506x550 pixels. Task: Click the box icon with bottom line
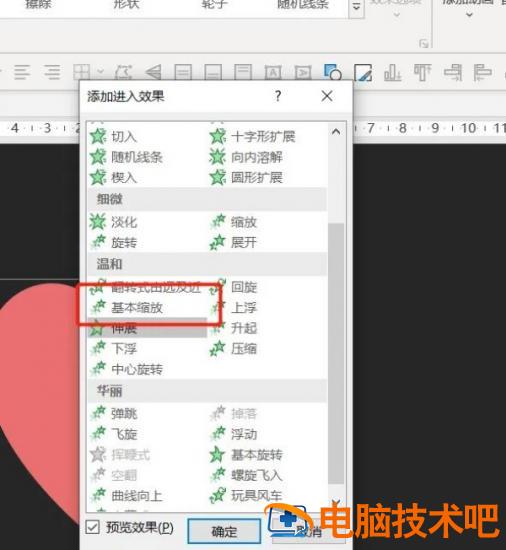(x=213, y=73)
